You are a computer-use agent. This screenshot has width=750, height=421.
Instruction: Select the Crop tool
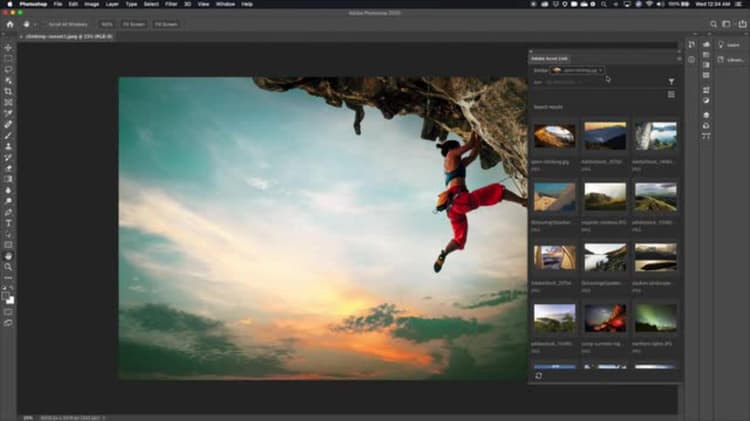(8, 91)
